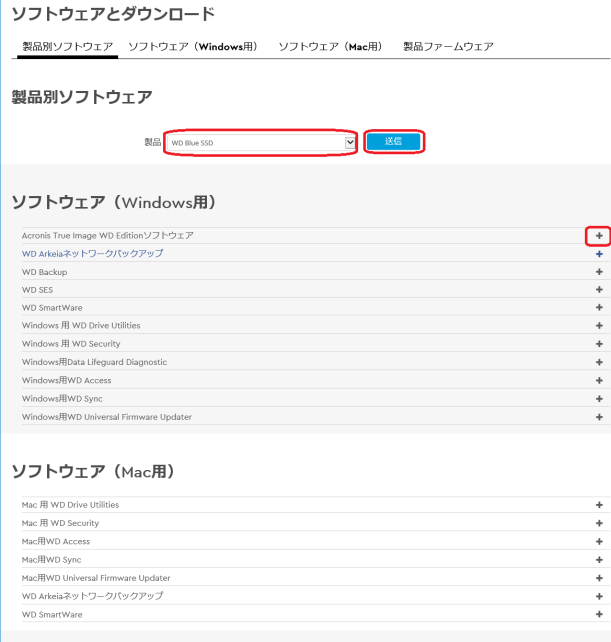Expand Windows用WD Access plus icon
611x642 pixels.
tap(599, 380)
